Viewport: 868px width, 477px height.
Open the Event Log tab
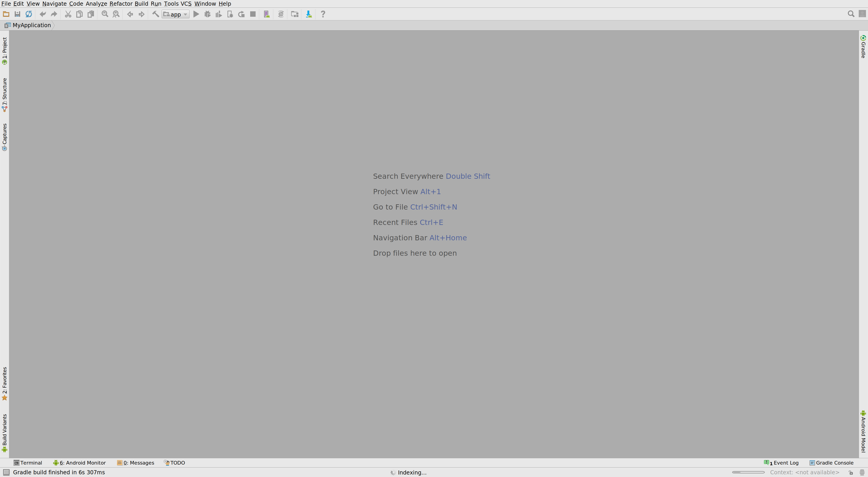click(x=781, y=463)
